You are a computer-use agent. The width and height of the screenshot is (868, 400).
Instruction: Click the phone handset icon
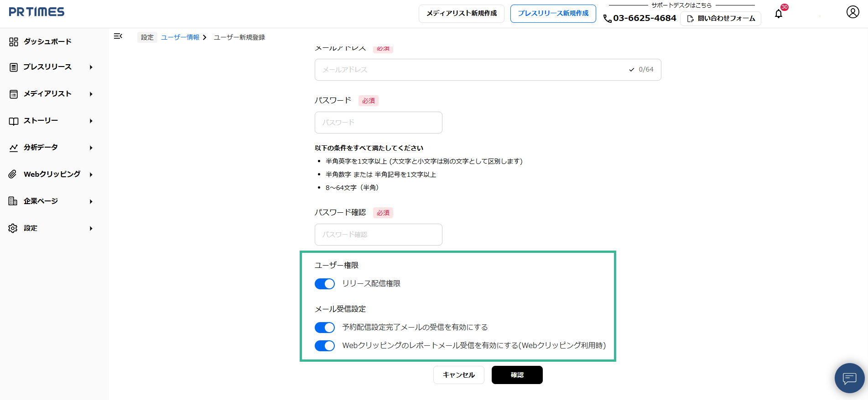click(x=608, y=19)
